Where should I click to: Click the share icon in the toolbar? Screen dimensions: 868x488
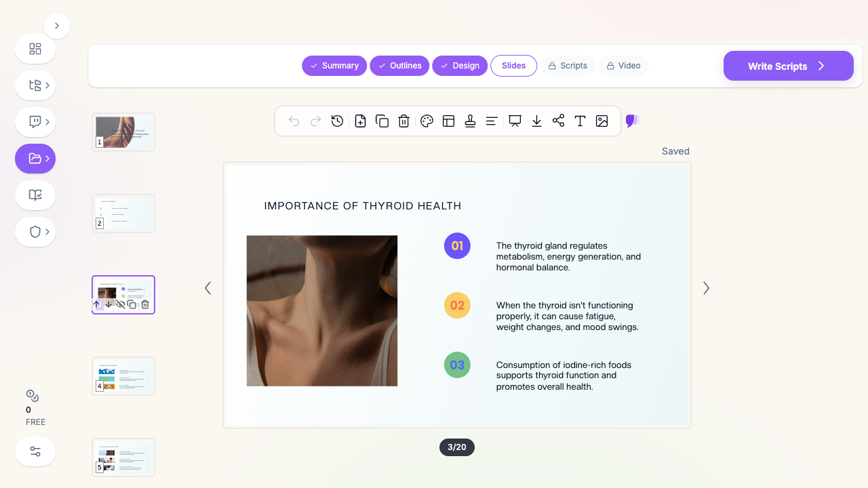click(x=558, y=121)
